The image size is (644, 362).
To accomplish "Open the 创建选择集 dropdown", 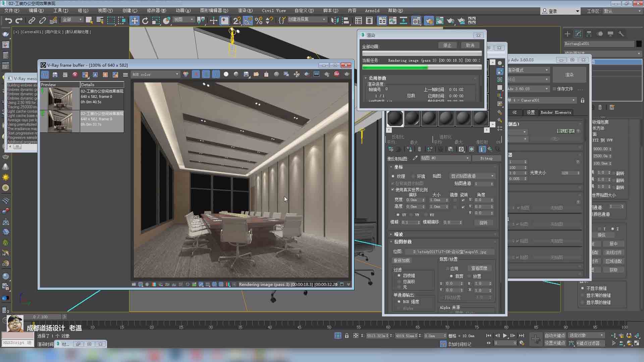I will point(307,19).
